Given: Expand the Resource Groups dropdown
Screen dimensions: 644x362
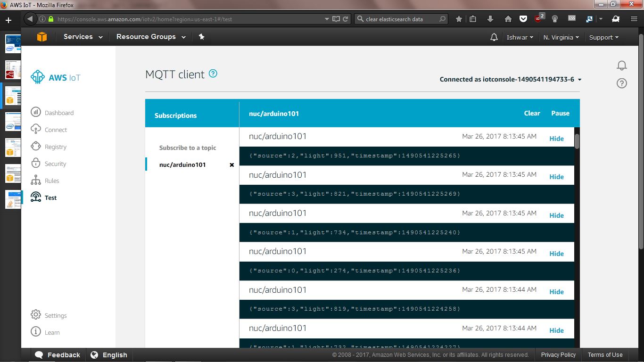Looking at the screenshot, I should click(x=151, y=37).
